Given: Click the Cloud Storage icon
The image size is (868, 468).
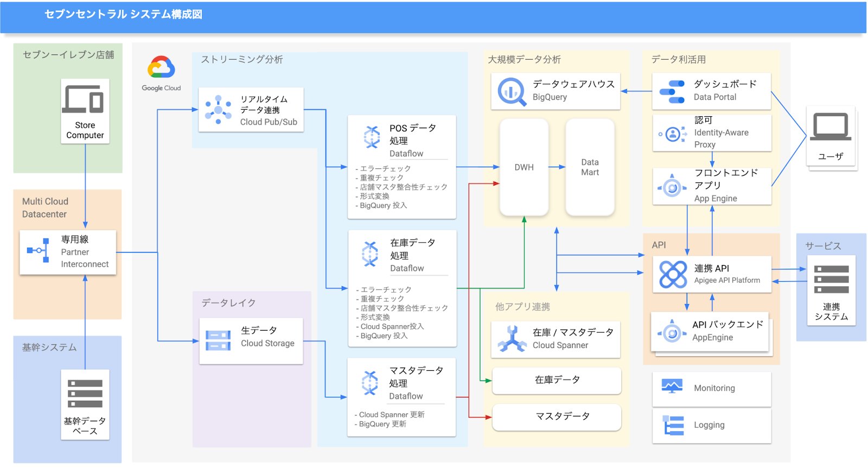Looking at the screenshot, I should point(218,341).
